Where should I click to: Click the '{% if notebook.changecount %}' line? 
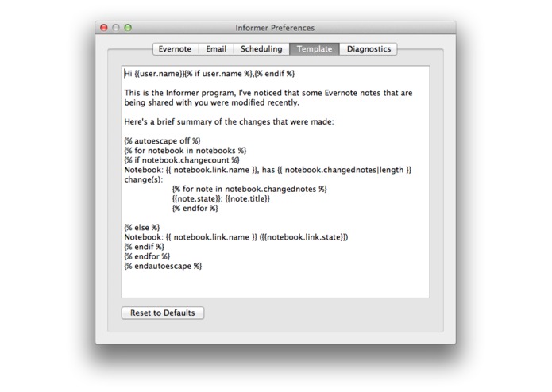(182, 160)
